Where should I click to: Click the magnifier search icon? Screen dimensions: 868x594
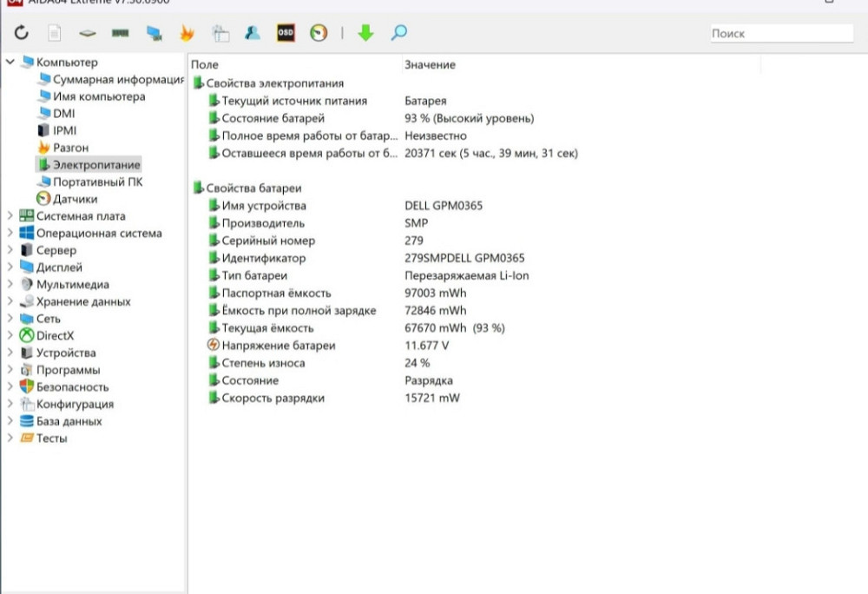tap(398, 33)
